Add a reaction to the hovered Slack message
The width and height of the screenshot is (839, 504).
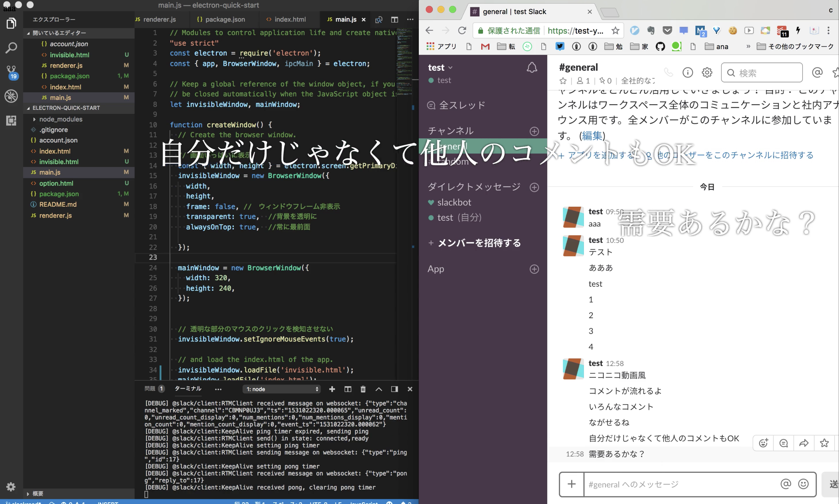coord(763,443)
